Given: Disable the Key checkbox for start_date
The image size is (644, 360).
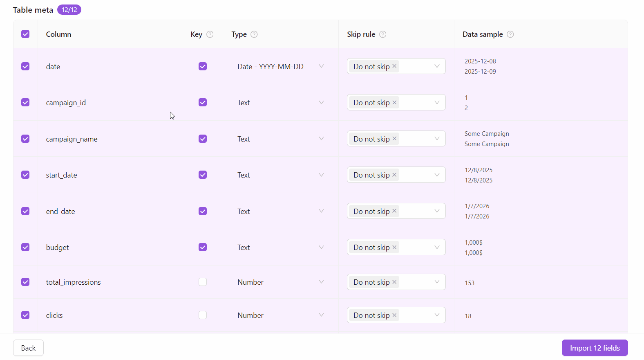Looking at the screenshot, I should (203, 175).
